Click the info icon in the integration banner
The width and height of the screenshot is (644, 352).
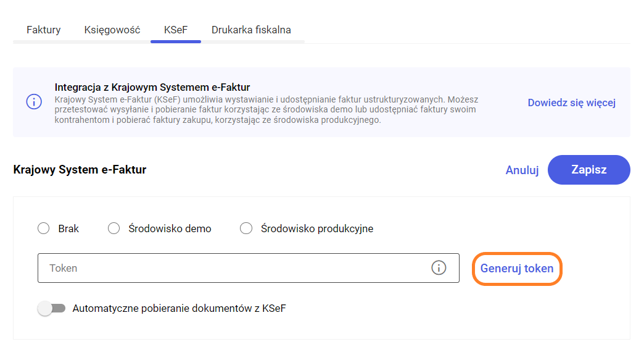[x=34, y=102]
